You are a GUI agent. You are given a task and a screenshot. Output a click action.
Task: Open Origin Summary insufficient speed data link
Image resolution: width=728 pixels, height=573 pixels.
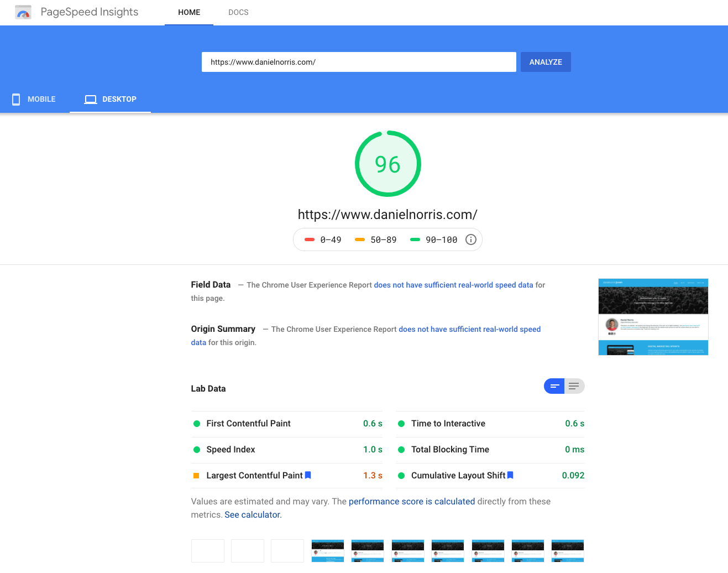pos(469,329)
